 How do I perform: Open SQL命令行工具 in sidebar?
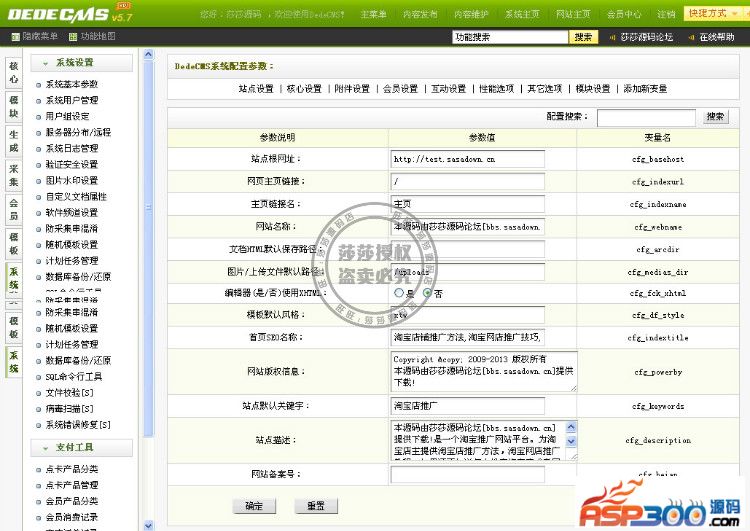[x=73, y=376]
